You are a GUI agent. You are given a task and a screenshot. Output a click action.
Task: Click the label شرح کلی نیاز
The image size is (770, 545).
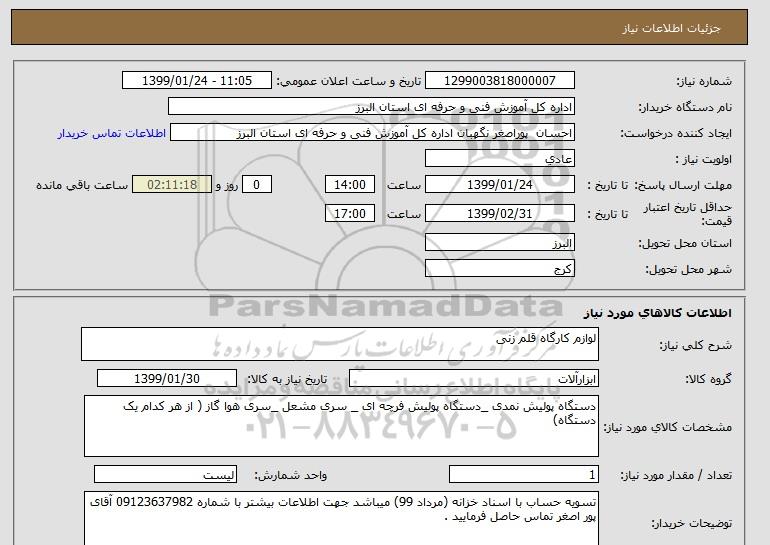pyautogui.click(x=695, y=345)
